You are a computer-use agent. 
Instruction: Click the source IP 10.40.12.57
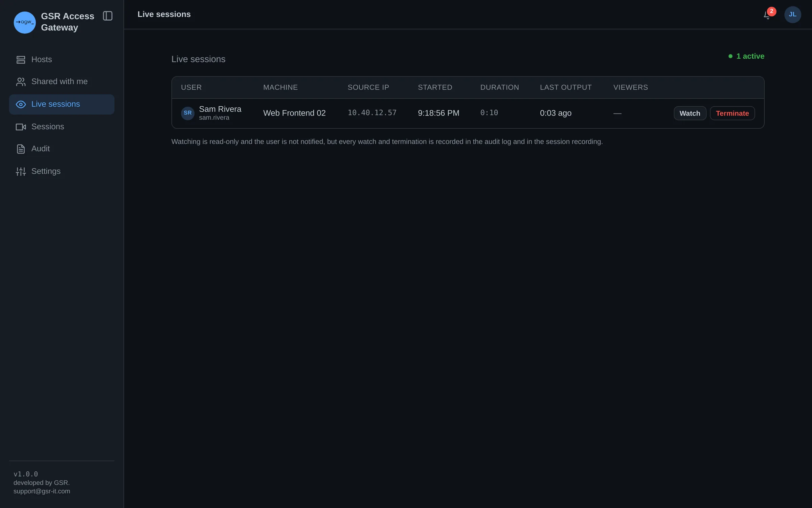372,113
